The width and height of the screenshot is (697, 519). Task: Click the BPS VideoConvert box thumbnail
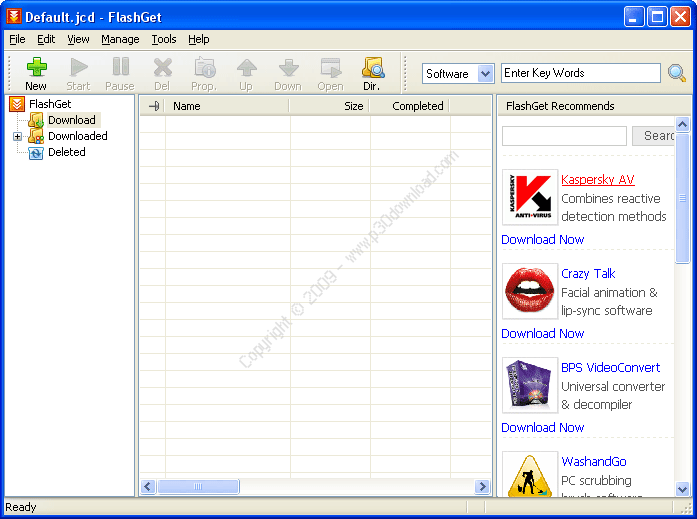530,385
